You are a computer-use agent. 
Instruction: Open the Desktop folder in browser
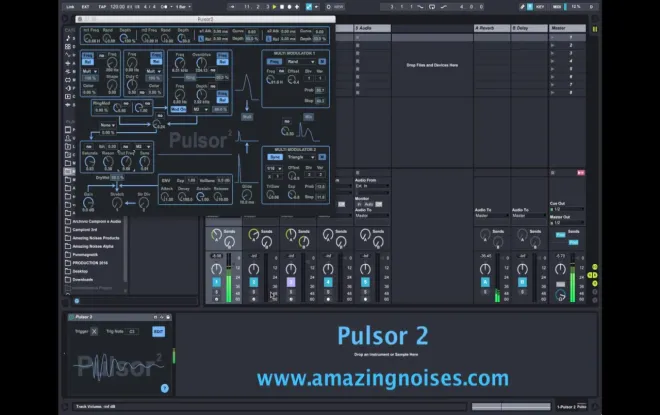[x=80, y=271]
